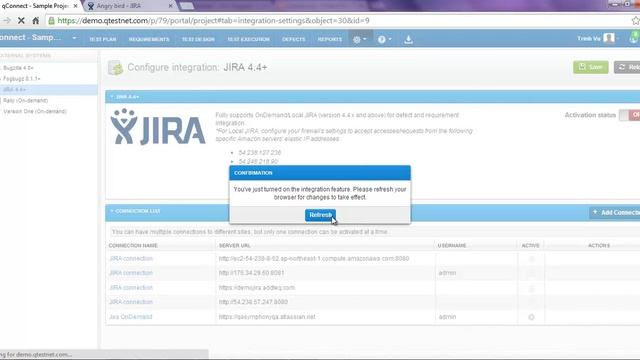Click the Refresh button in the confirmation dialog

[x=320, y=215]
